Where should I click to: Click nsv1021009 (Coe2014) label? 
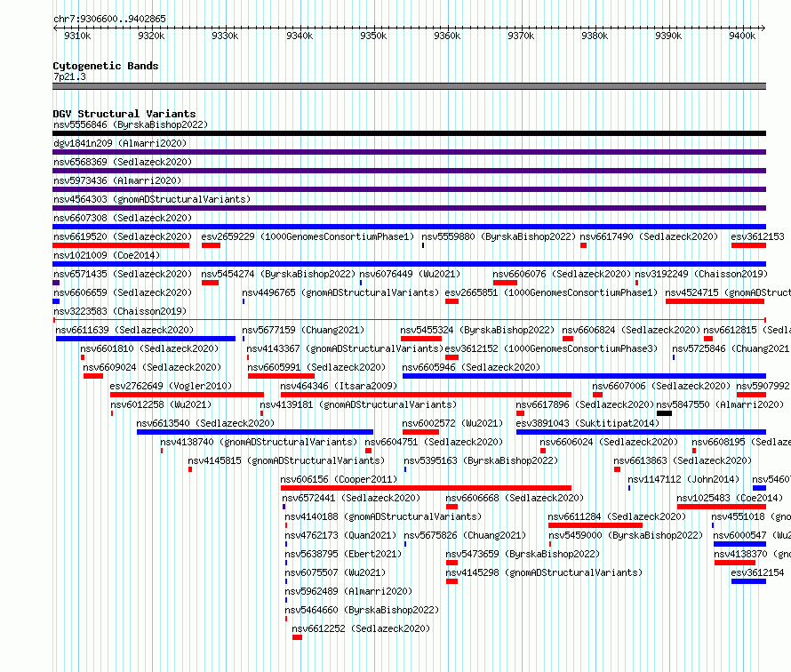click(107, 255)
